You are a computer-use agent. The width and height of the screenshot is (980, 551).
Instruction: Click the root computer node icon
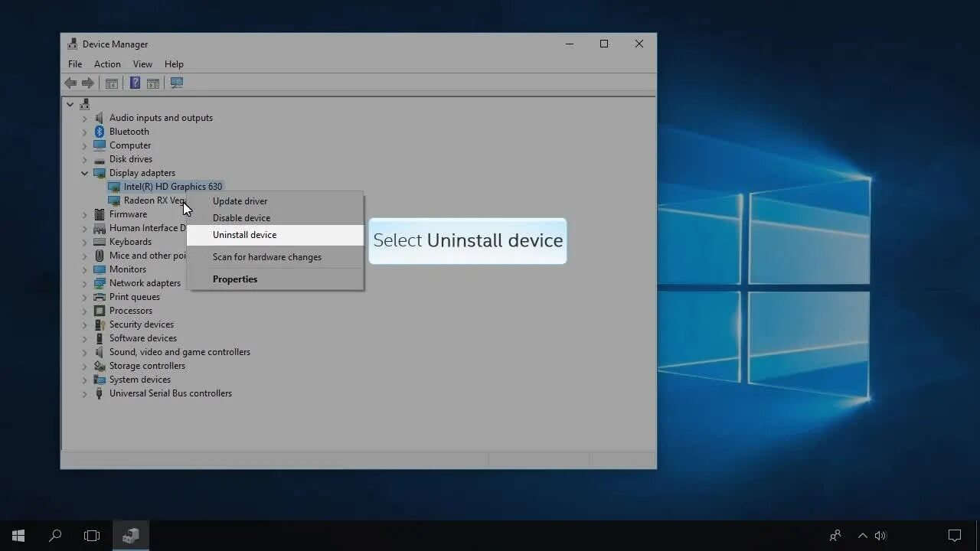[85, 104]
